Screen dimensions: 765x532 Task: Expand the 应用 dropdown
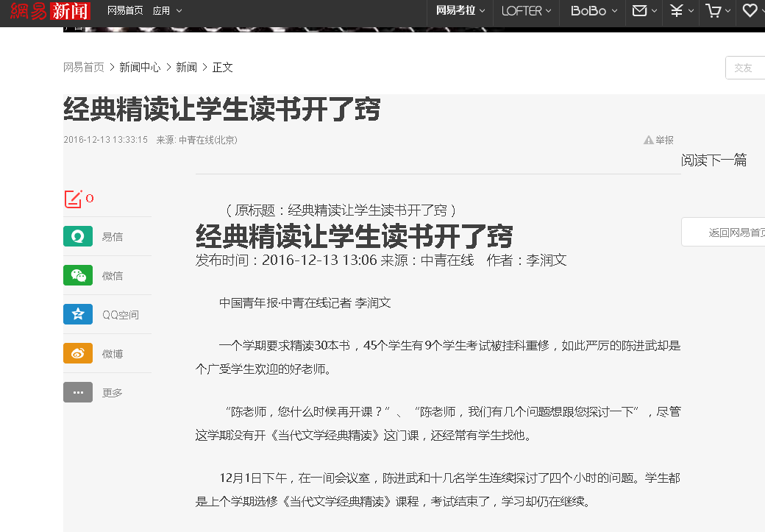coord(167,11)
